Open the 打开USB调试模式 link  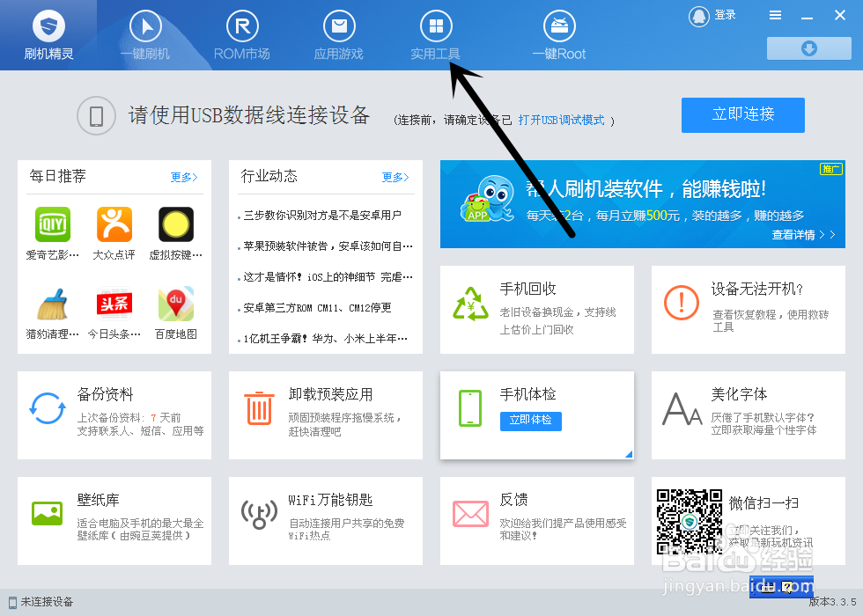coord(562,120)
